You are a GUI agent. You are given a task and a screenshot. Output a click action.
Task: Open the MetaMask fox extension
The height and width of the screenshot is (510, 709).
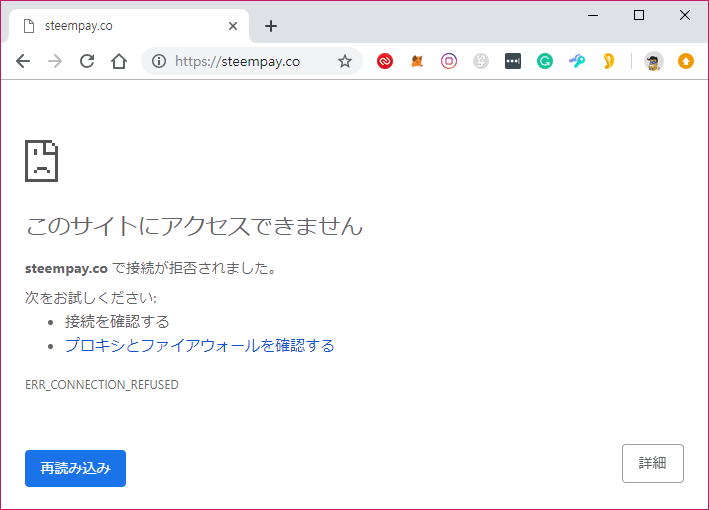pos(417,61)
